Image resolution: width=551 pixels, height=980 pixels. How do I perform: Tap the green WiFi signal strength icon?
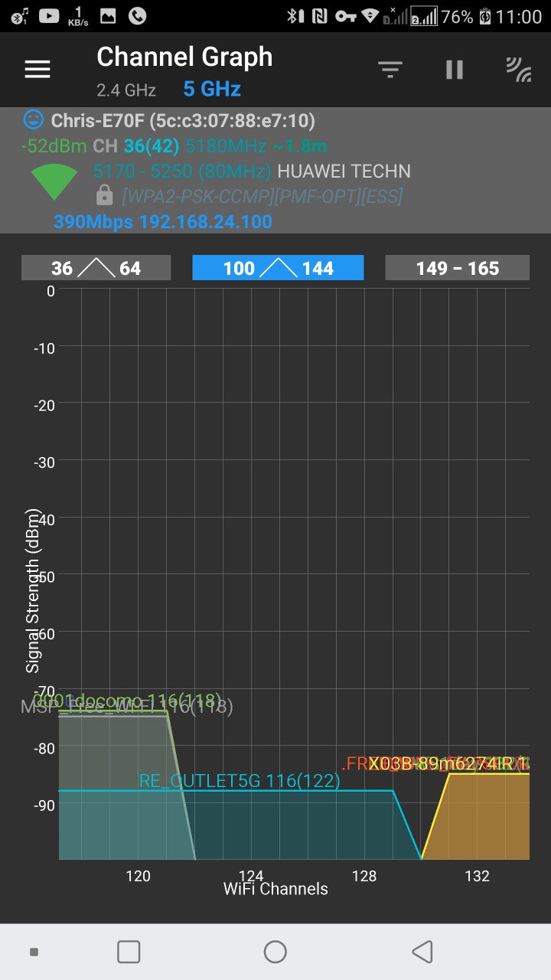54,182
